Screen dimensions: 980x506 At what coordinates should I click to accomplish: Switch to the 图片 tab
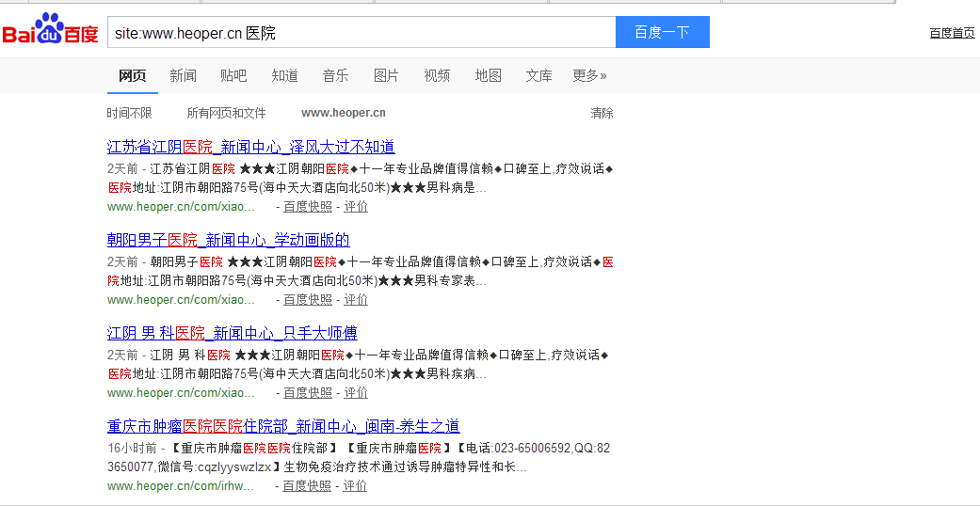[x=386, y=75]
